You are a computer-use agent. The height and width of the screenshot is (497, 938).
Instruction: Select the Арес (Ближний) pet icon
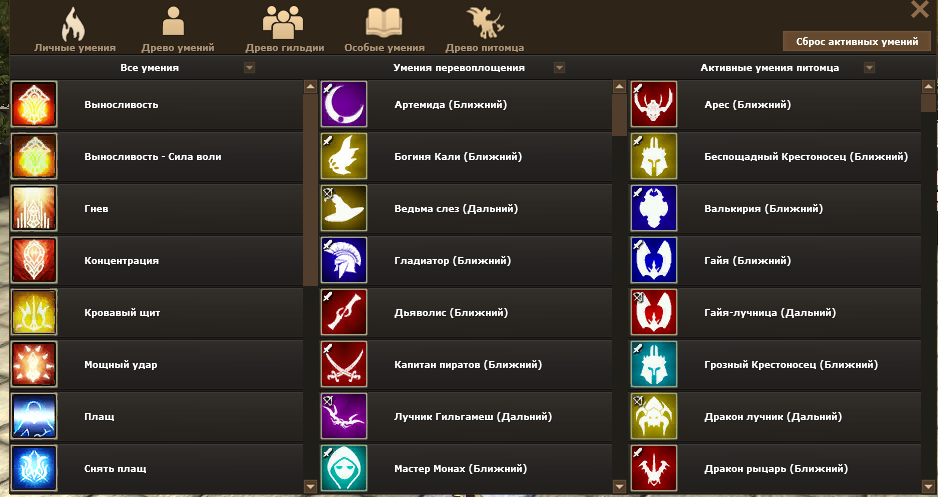click(654, 105)
